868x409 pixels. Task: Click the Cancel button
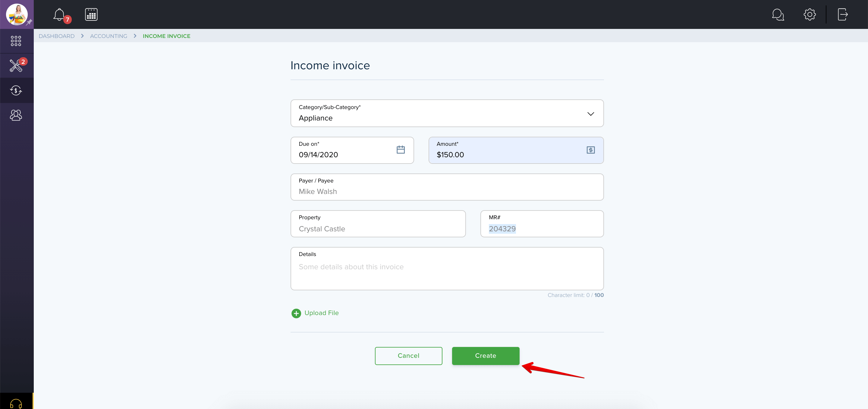coord(408,356)
